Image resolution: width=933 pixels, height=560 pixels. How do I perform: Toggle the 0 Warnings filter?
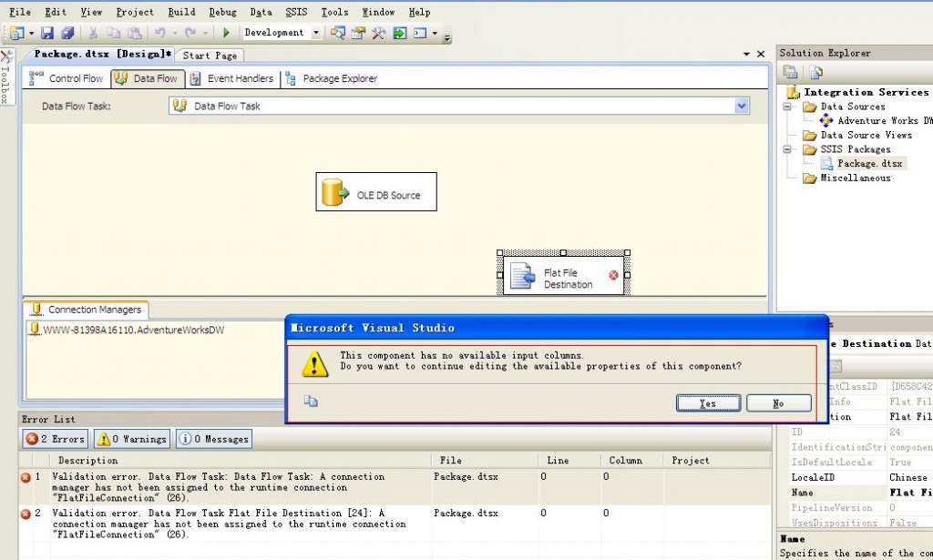point(132,439)
